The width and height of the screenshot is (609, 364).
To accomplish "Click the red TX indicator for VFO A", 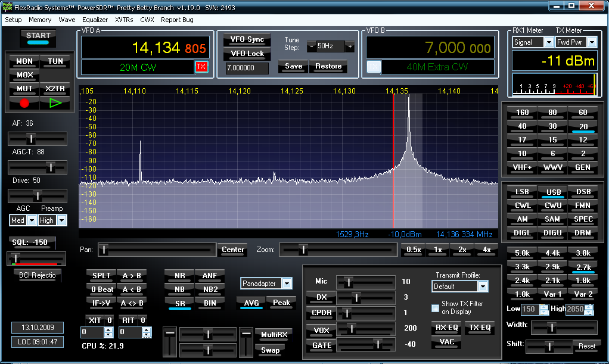I will pyautogui.click(x=201, y=67).
